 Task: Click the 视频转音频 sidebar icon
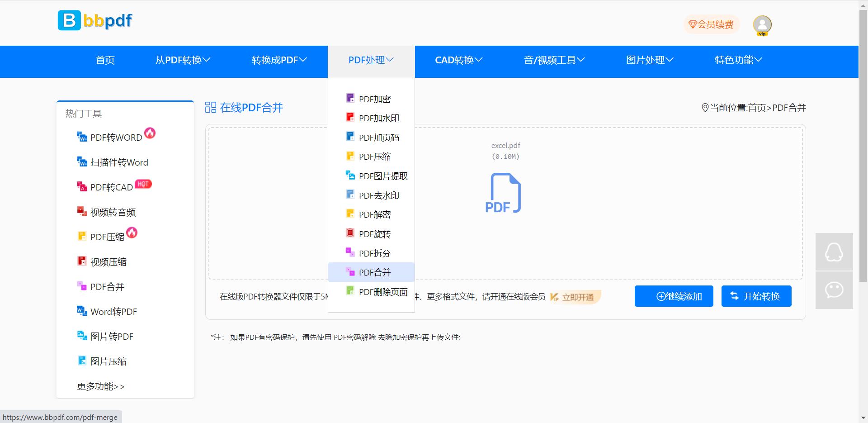82,211
